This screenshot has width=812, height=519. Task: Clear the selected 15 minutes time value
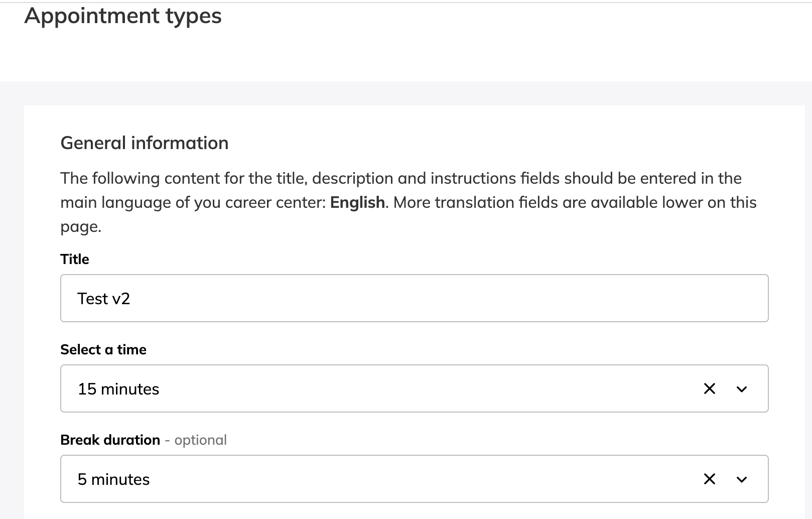(709, 388)
